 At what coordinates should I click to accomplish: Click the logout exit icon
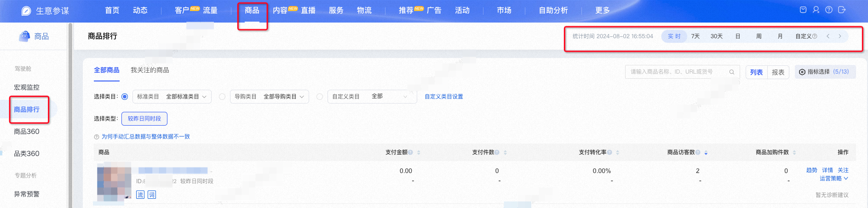[x=842, y=10]
